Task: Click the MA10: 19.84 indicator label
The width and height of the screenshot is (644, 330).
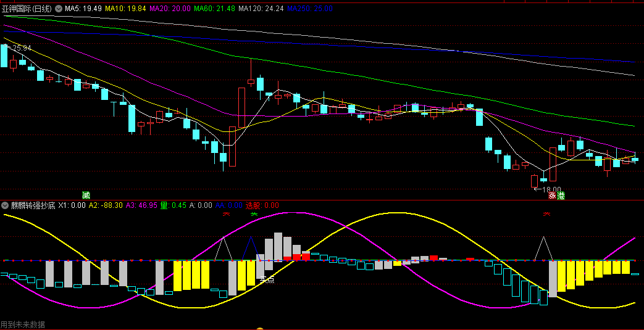Action: [x=126, y=9]
